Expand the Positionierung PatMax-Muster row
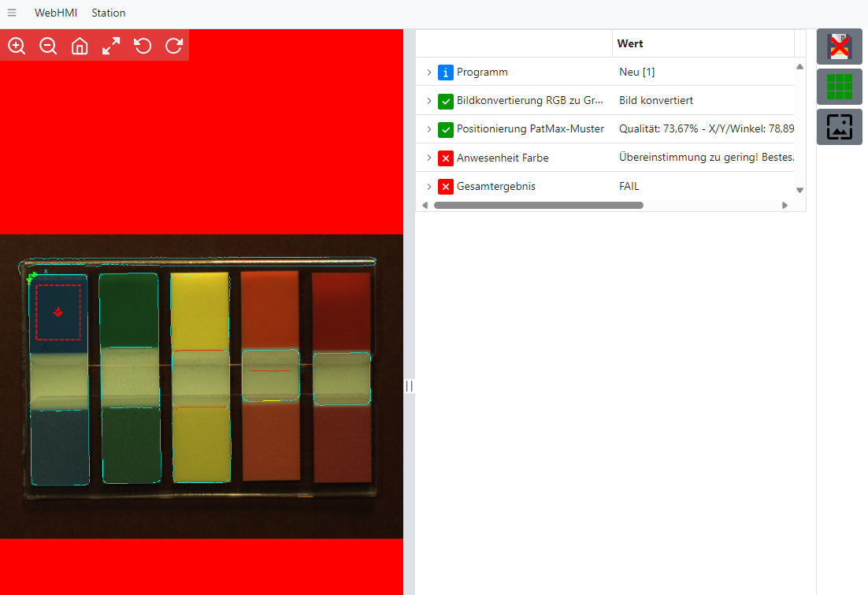 (x=428, y=129)
